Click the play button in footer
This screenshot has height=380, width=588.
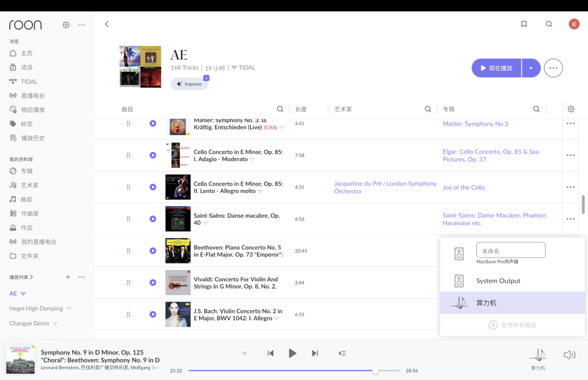pyautogui.click(x=292, y=353)
